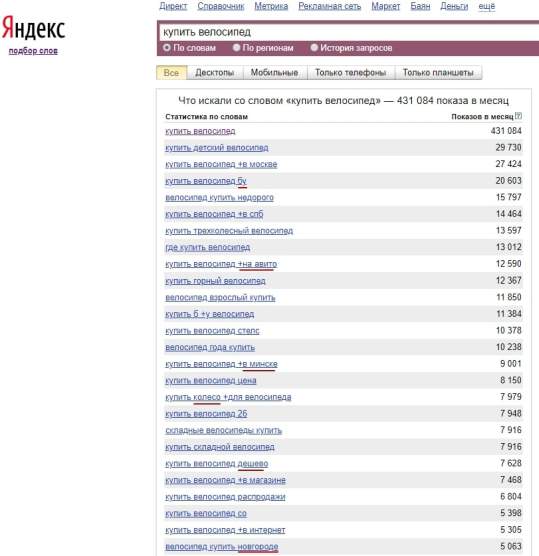Viewport: 539px width, 556px height.
Task: Click the 9 001 monthly count
Action: (511, 364)
